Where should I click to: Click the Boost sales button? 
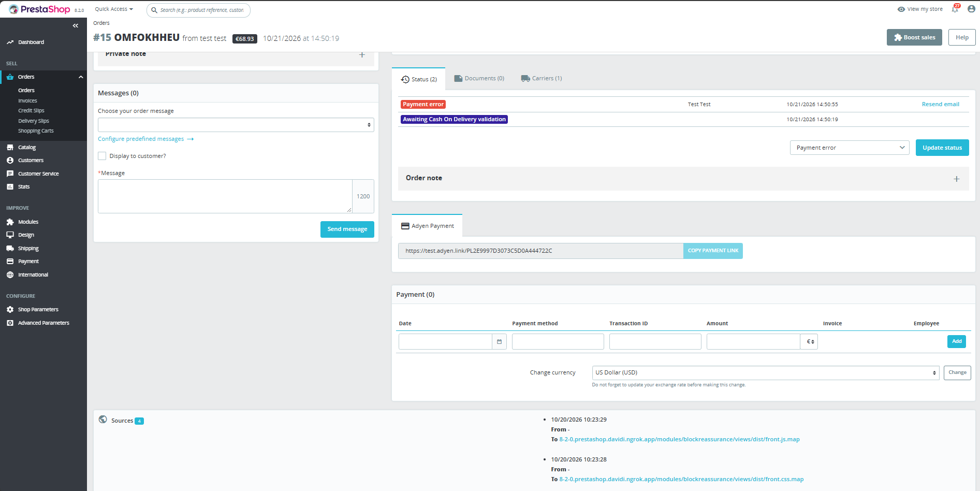(x=914, y=37)
